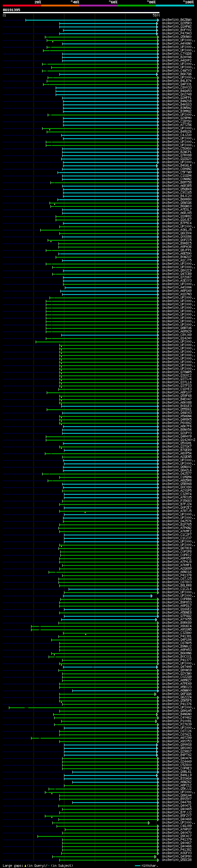Select hit UniRef100_B0FYV2
197x868 pixels.
[177, 30]
